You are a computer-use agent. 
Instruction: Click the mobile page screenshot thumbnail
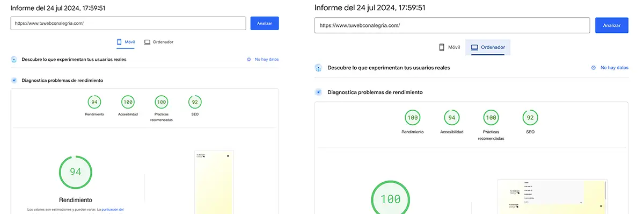214,182
